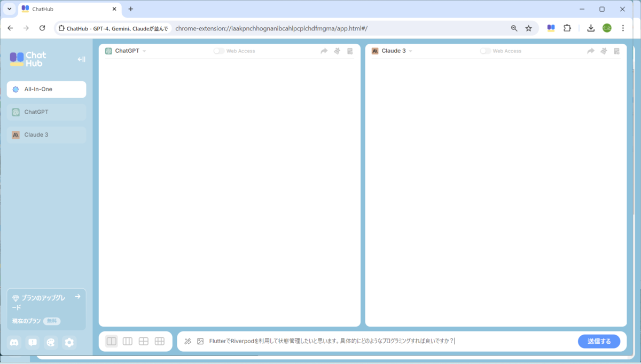
Task: Select the three-column layout
Action: pos(128,341)
